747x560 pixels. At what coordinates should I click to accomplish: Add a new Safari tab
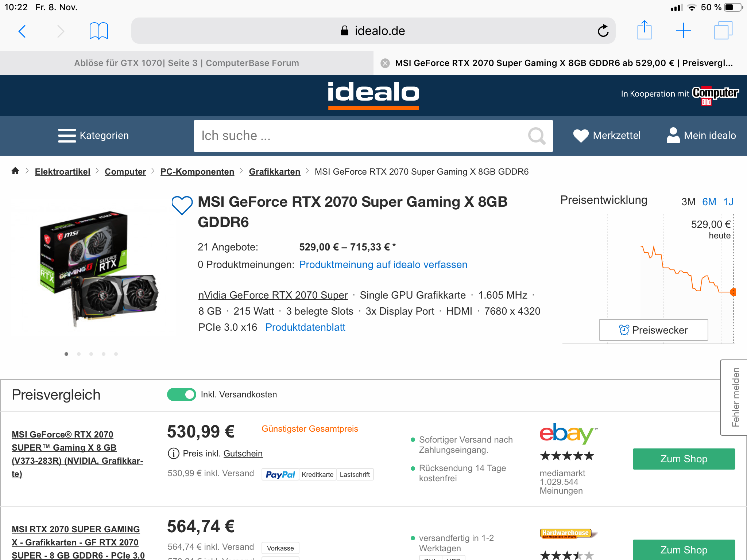684,31
